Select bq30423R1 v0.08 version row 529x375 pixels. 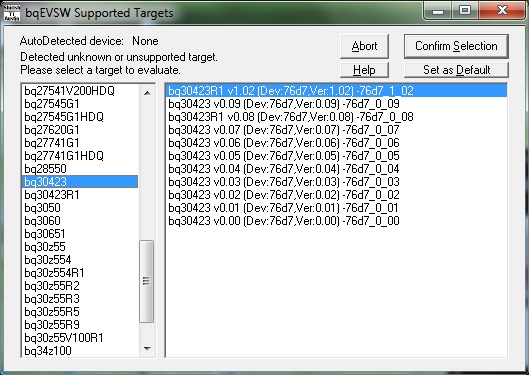[336, 117]
